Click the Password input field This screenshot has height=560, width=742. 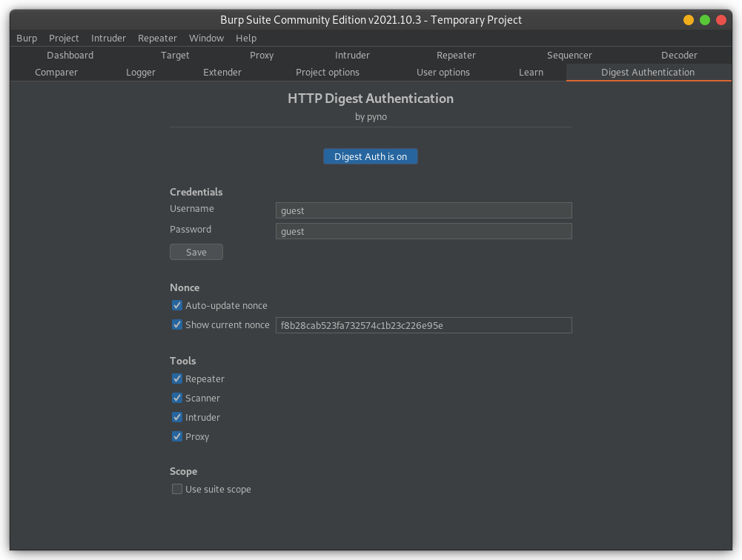(x=423, y=231)
